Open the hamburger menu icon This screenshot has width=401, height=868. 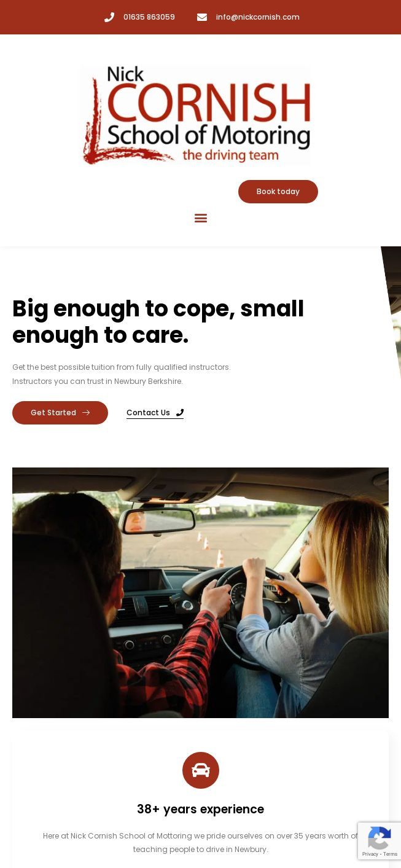tap(201, 218)
